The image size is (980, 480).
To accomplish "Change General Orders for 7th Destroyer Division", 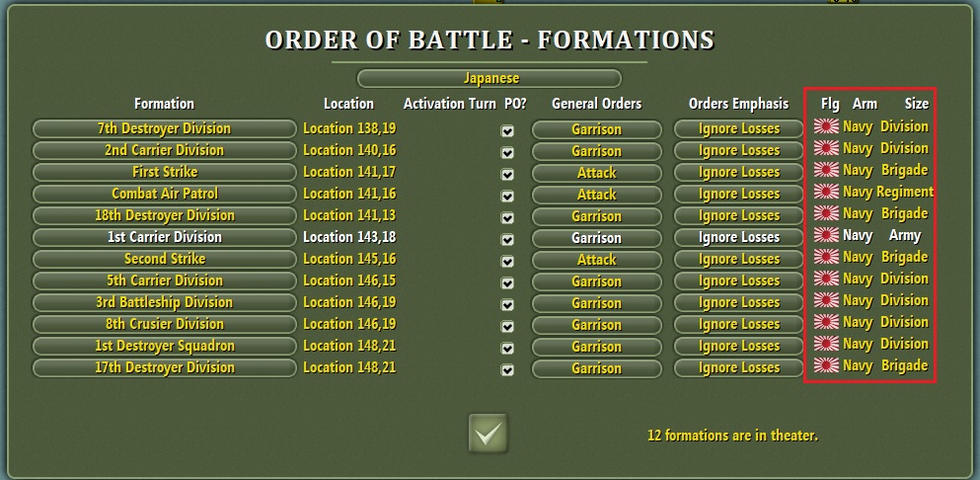I will pos(596,129).
